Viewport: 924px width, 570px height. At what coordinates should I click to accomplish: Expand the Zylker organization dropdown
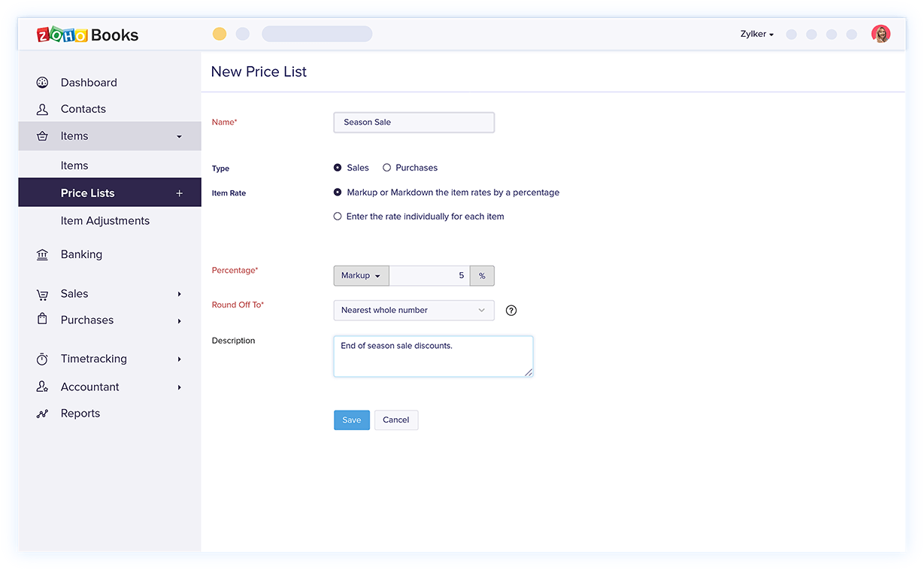(x=756, y=34)
